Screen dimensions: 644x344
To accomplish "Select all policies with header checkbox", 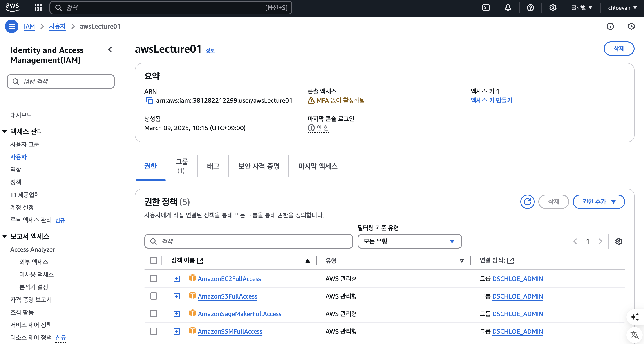I will [x=154, y=260].
